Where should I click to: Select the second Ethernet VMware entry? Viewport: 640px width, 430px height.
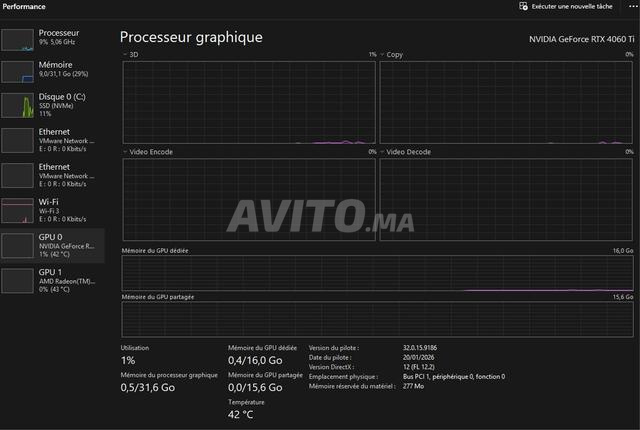click(x=52, y=175)
